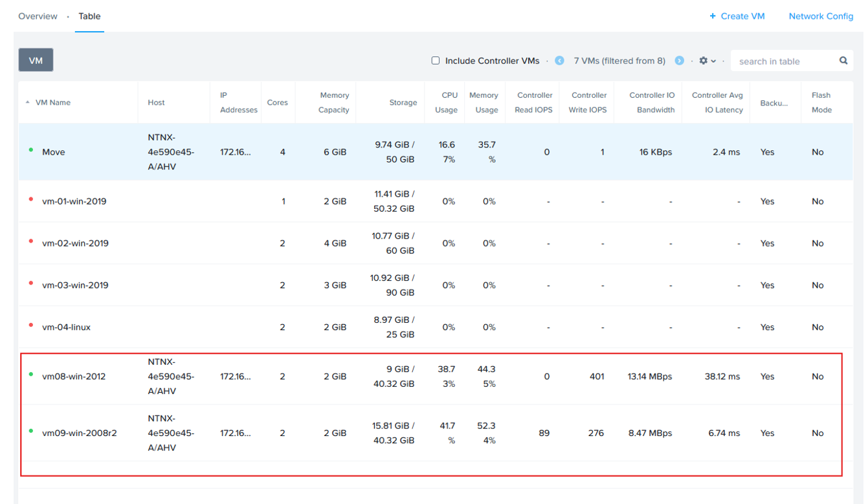Go to the previous page of VMs
The height and width of the screenshot is (504, 868).
[x=559, y=61]
